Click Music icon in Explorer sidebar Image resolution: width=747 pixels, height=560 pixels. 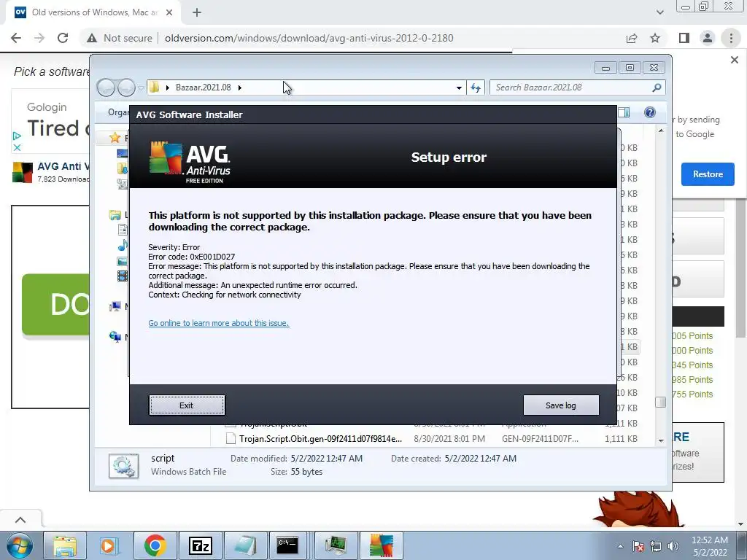point(123,245)
